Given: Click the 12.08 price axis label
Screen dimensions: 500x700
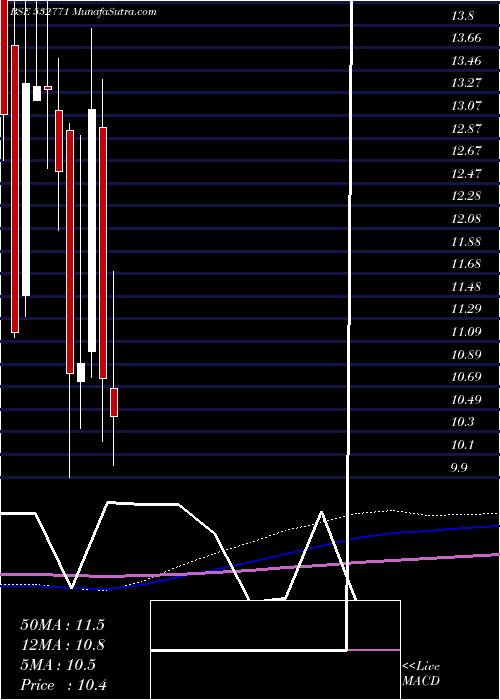Looking at the screenshot, I should [x=466, y=219].
